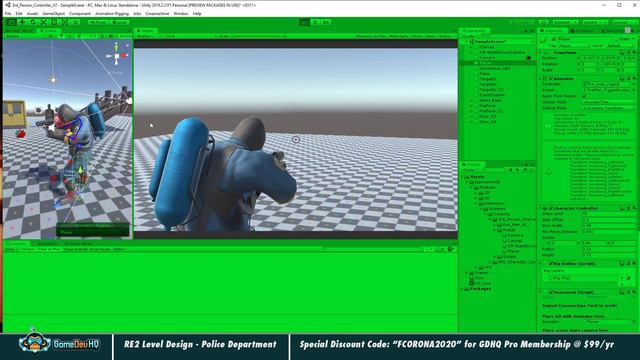Open the Window menu
Viewport: 640px width, 360px height.
click(180, 13)
